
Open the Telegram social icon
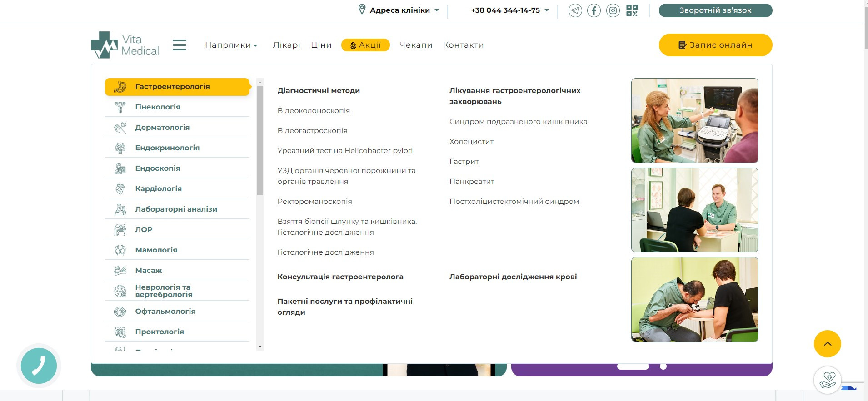[575, 10]
